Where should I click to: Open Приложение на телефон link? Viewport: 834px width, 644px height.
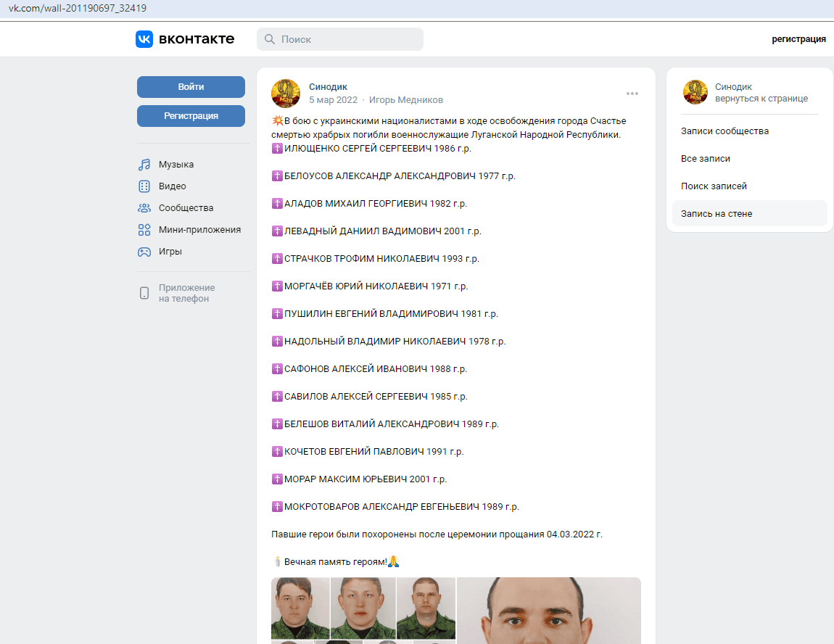[x=186, y=293]
